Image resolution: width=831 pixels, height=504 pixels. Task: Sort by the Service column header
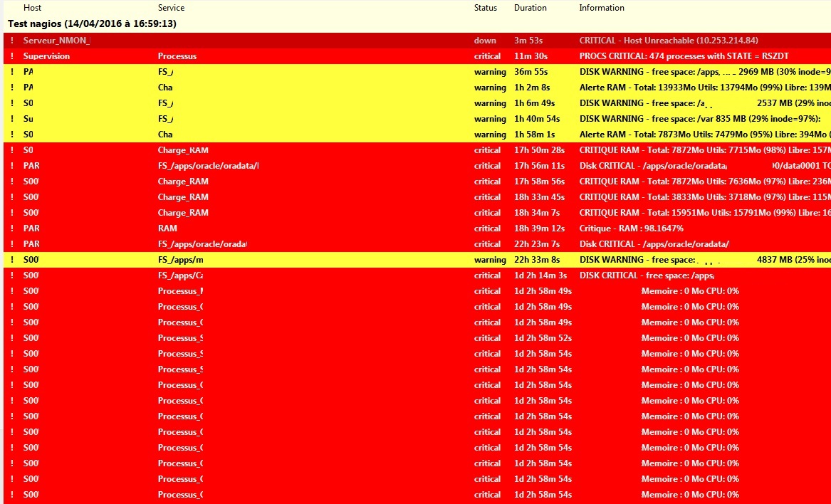171,8
